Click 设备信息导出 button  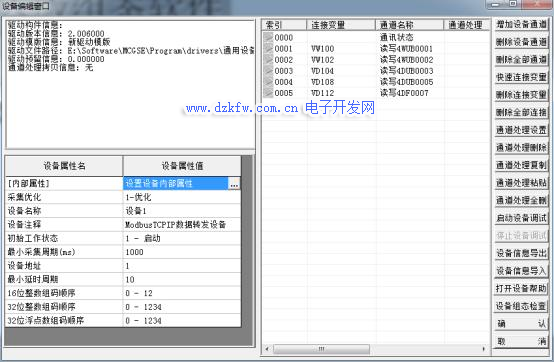pyautogui.click(x=521, y=253)
